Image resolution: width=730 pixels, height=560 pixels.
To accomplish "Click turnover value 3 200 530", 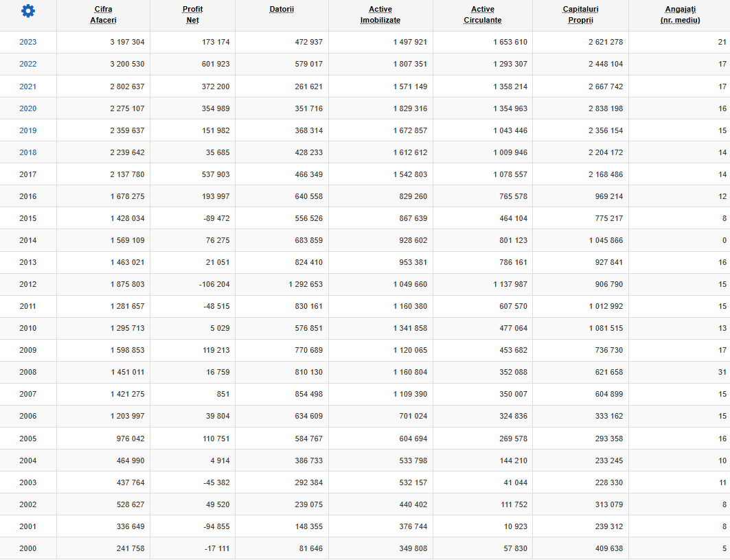I will tap(127, 65).
